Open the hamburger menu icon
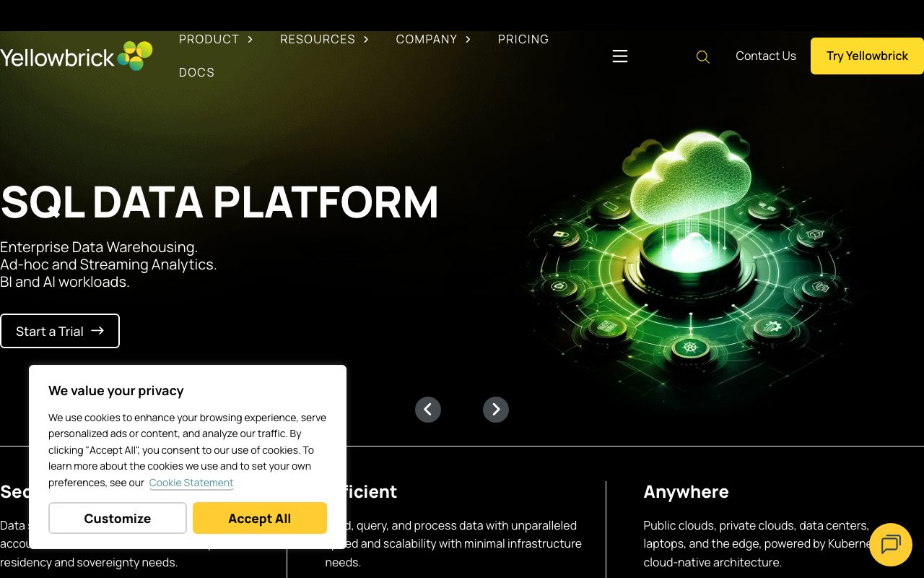 620,56
